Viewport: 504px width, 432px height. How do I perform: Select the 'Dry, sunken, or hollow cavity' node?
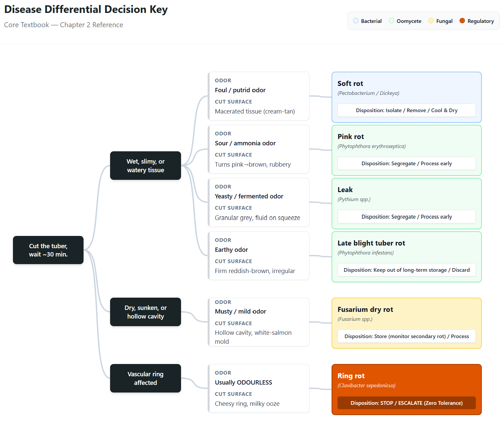coord(146,312)
